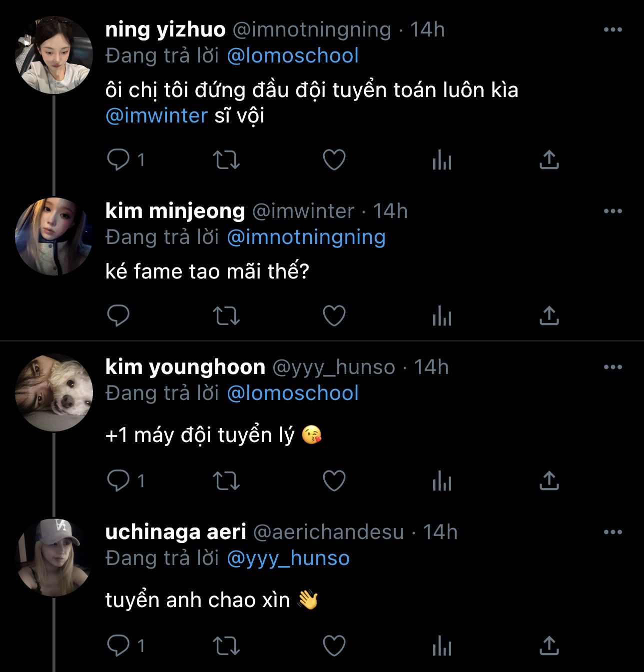Like kim younghoon's tweet
Image resolution: width=644 pixels, height=672 pixels.
pos(334,480)
